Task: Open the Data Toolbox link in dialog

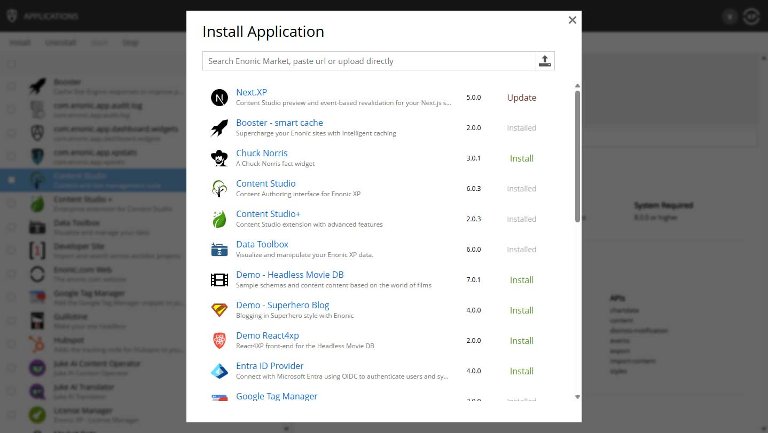Action: [262, 244]
